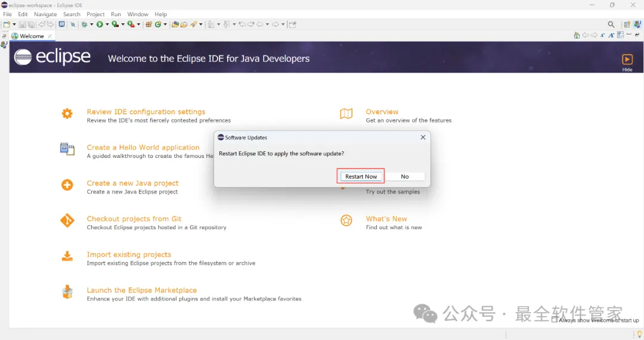Expand the Search flashlight dropdown arrow

coord(200,24)
